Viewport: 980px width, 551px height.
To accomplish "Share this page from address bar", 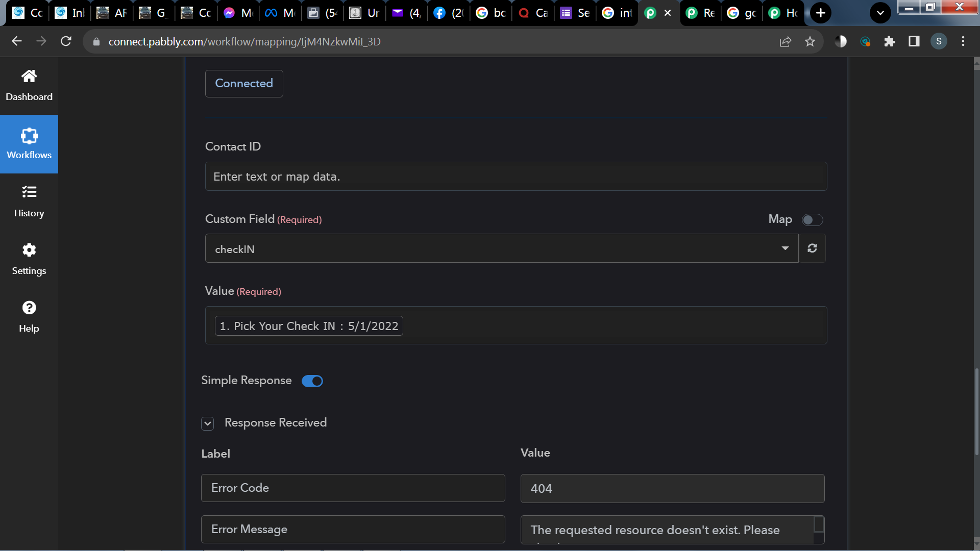I will [786, 41].
